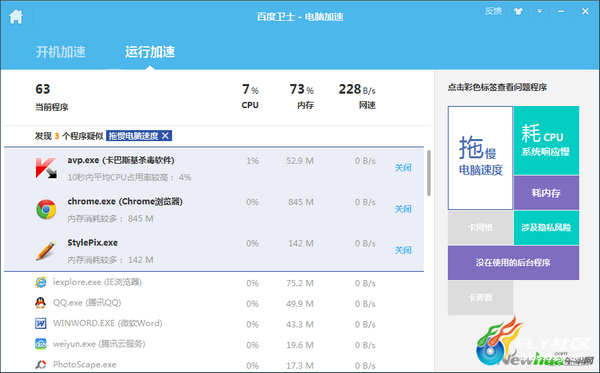This screenshot has height=373, width=600.
Task: Click chrome.exe's 845 M memory value
Action: (301, 202)
